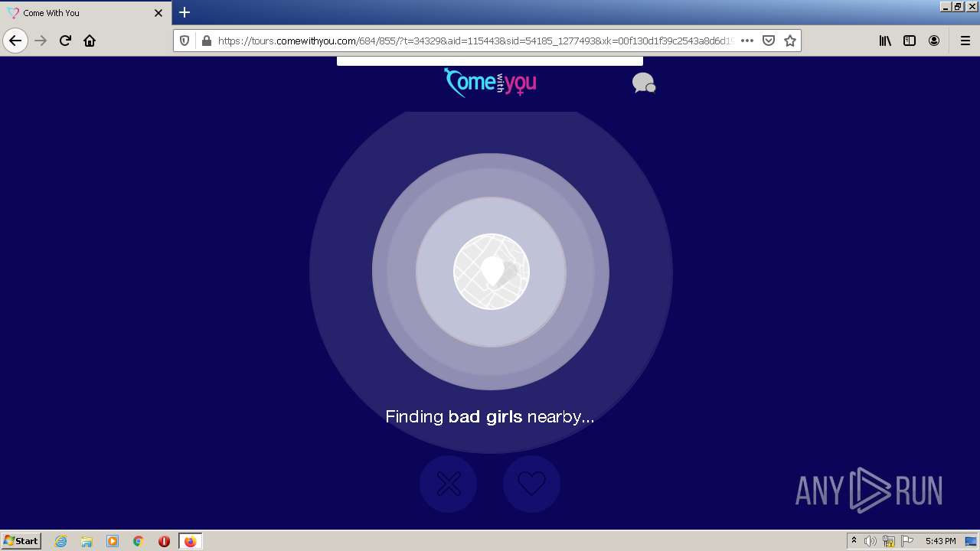The image size is (980, 551).
Task: Click the Show Desktop tray button
Action: pyautogui.click(x=971, y=541)
